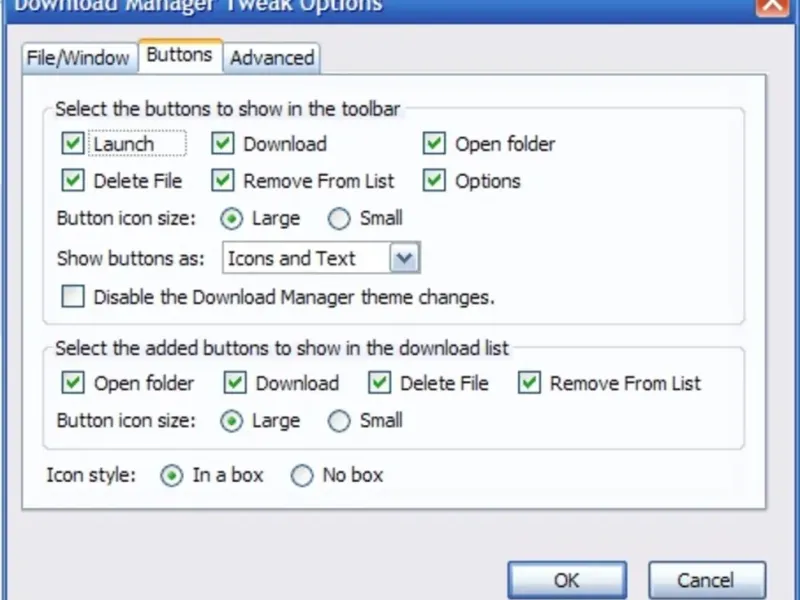Uncheck the Launch toolbar button checkbox
The image size is (800, 600).
tap(73, 144)
